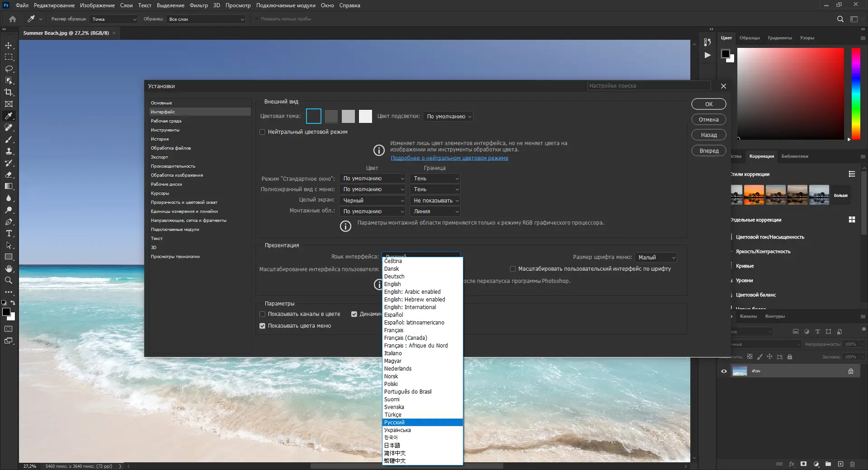This screenshot has width=868, height=470.
Task: Select the medium-dark gray color theme swatch
Action: pos(331,117)
